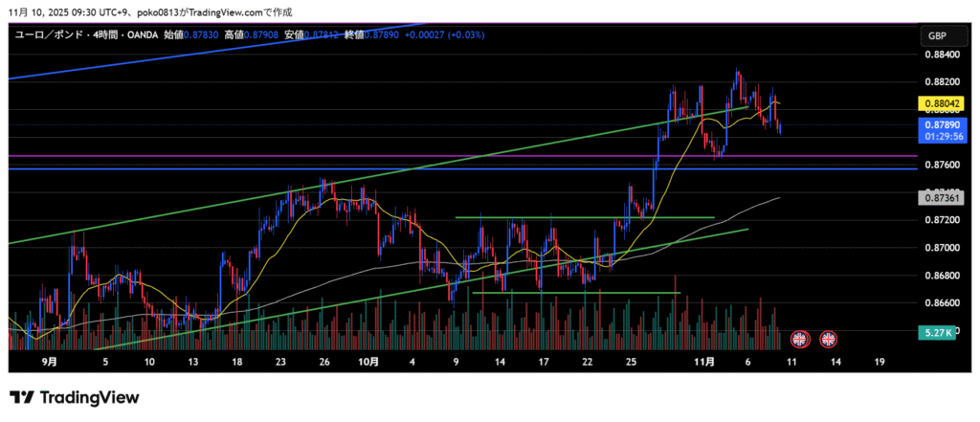
Task: Click the first UK flag economic event icon
Action: coord(798,338)
